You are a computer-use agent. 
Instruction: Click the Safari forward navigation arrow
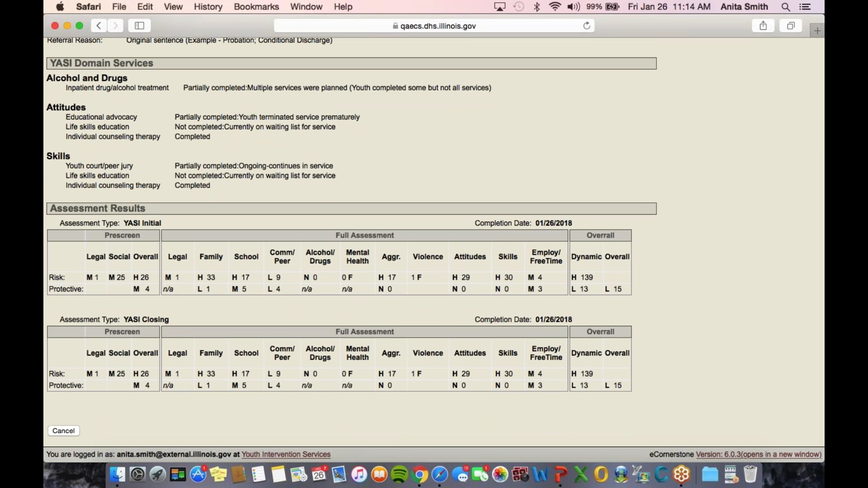[115, 26]
